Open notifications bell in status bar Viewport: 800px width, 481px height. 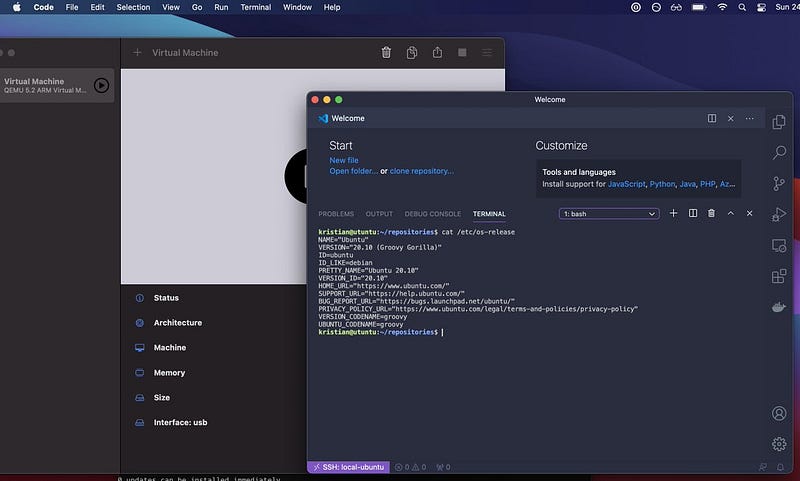780,467
